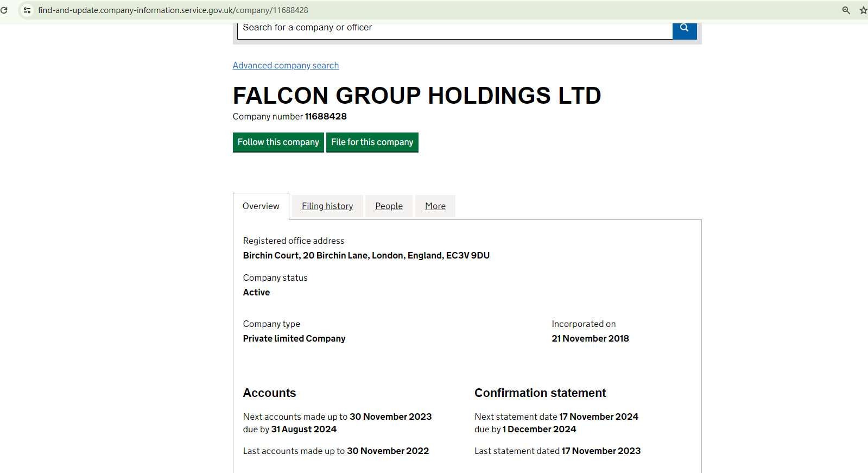The width and height of the screenshot is (868, 473).
Task: Go to the More tab
Action: pyautogui.click(x=435, y=206)
